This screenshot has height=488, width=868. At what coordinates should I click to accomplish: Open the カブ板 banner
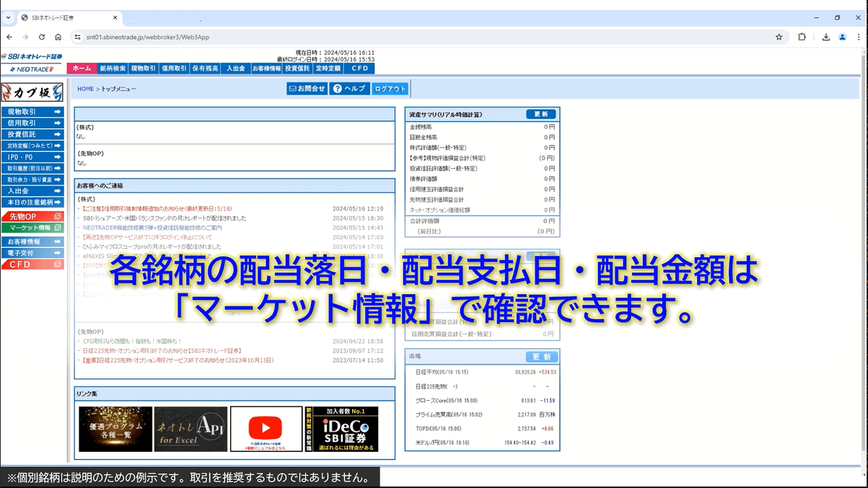click(32, 92)
